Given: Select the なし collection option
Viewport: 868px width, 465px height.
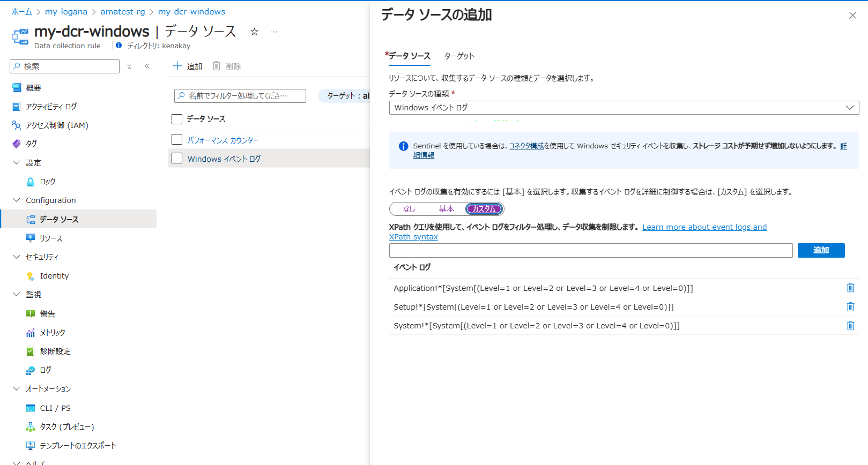Looking at the screenshot, I should click(409, 209).
